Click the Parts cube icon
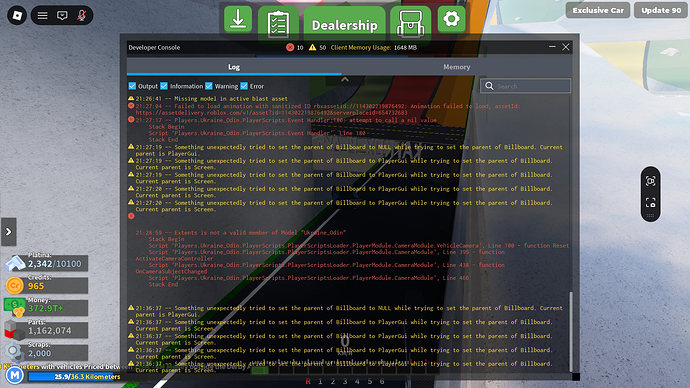 pos(15,330)
